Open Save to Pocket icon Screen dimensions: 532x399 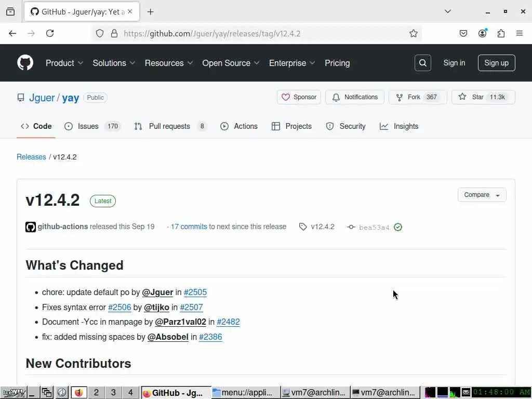pos(463,33)
